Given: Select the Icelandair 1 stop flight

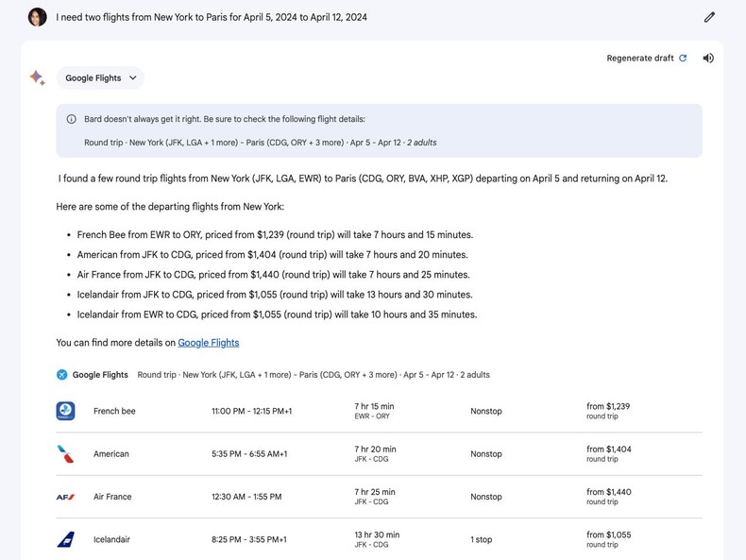Looking at the screenshot, I should click(x=378, y=539).
